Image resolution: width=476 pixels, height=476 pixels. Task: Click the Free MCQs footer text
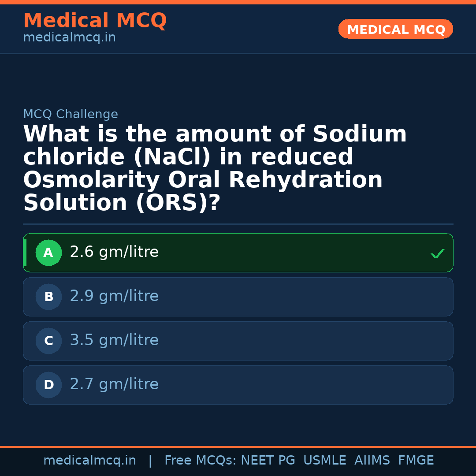[x=200, y=461]
